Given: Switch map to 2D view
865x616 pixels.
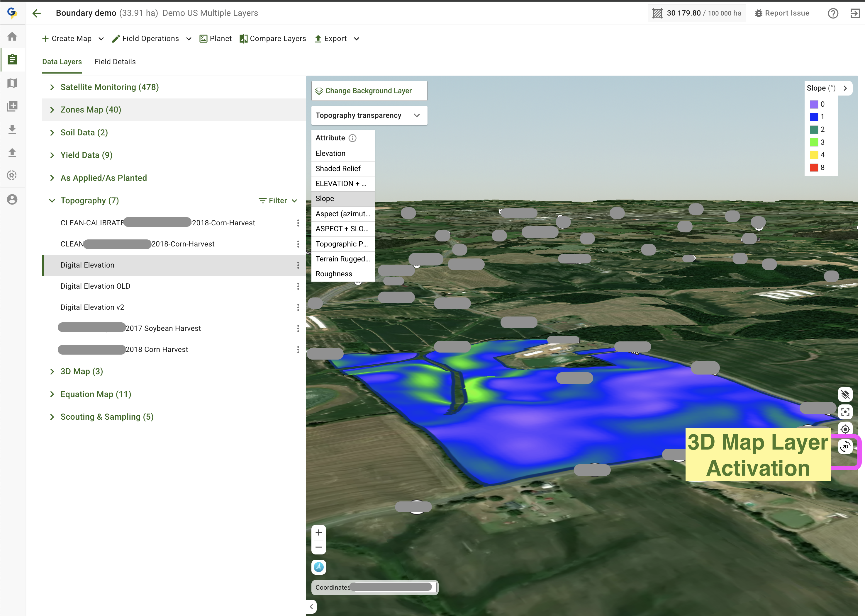Looking at the screenshot, I should (x=845, y=446).
